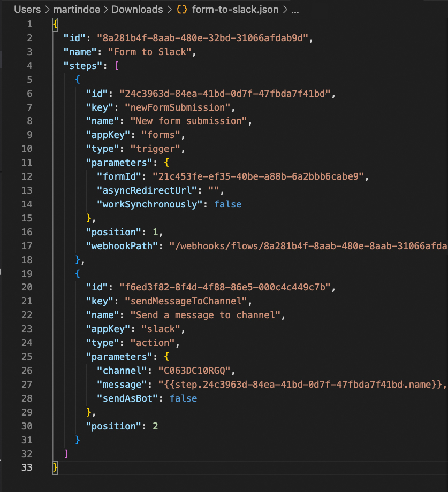
Task: Select the "false" value of workSynchronously
Action: pos(228,204)
